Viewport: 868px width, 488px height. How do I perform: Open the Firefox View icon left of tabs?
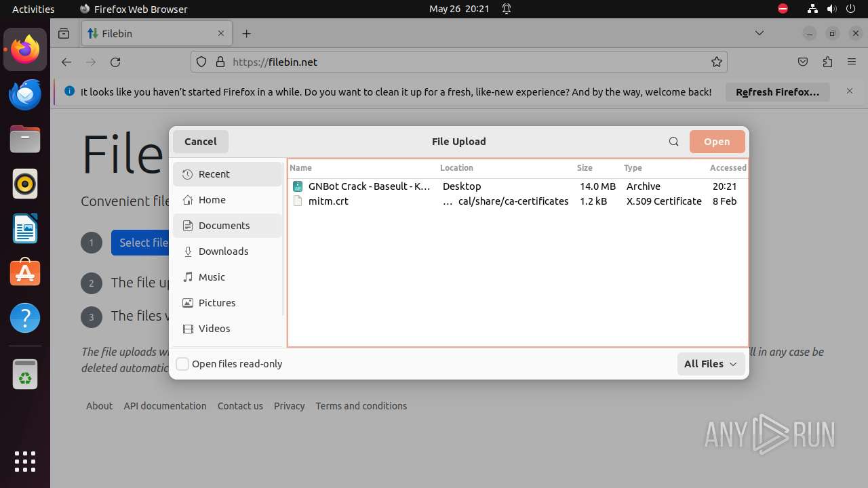coord(64,33)
